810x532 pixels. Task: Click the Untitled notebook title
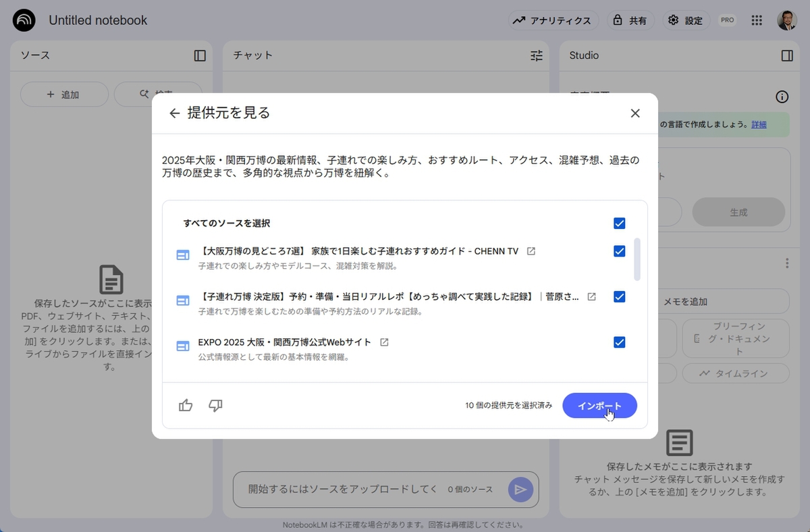coord(98,20)
